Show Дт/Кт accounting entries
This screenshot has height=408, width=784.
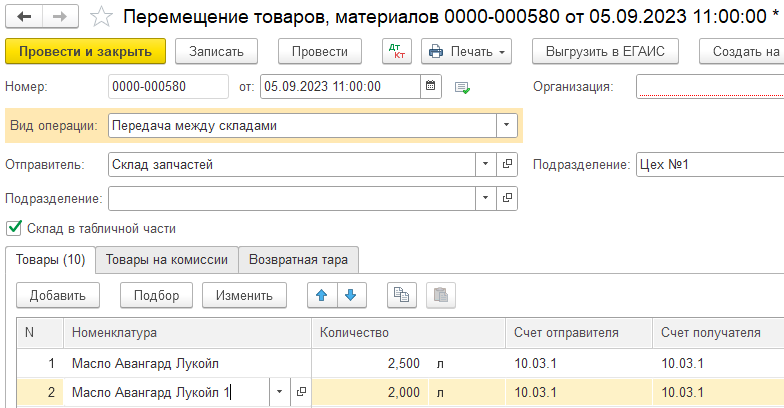coord(397,51)
